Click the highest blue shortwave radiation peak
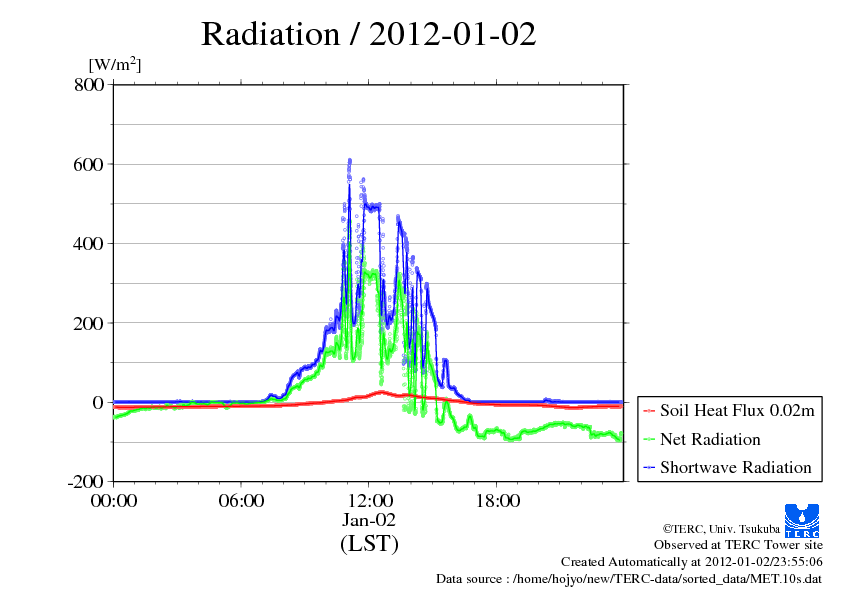 [x=349, y=160]
